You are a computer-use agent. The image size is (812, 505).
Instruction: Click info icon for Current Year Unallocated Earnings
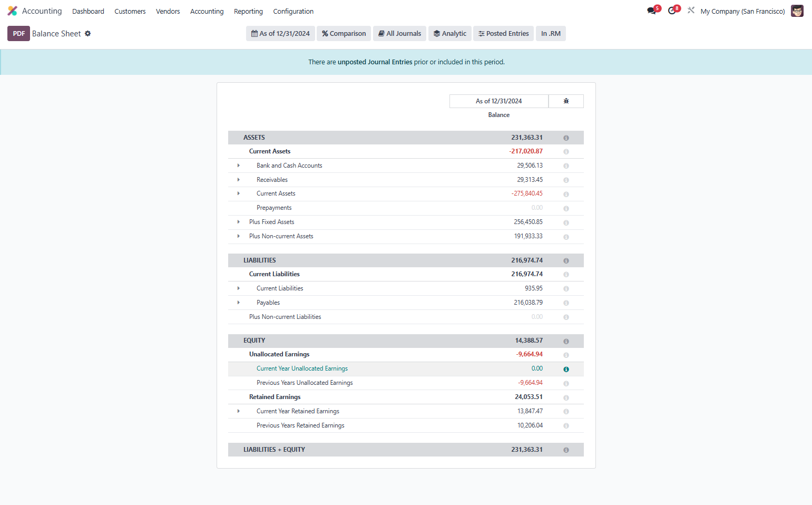click(x=566, y=370)
